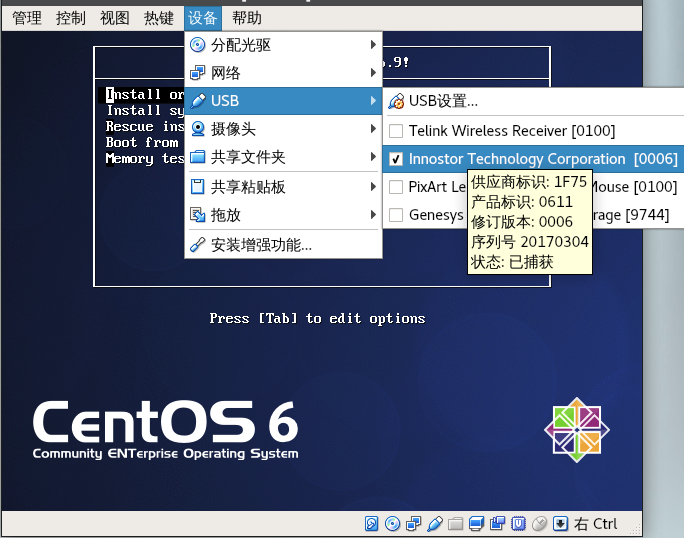The image size is (684, 538).
Task: Click the display monitor icon in status bar
Action: [476, 523]
